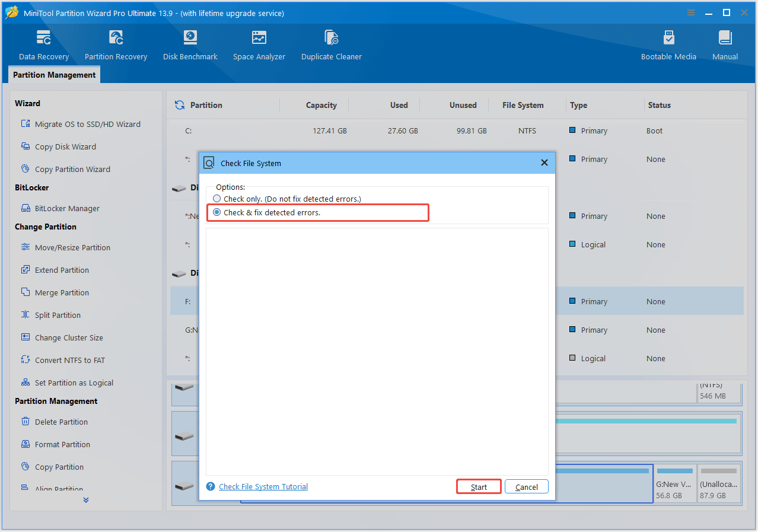Open Partition Recovery tool

116,45
